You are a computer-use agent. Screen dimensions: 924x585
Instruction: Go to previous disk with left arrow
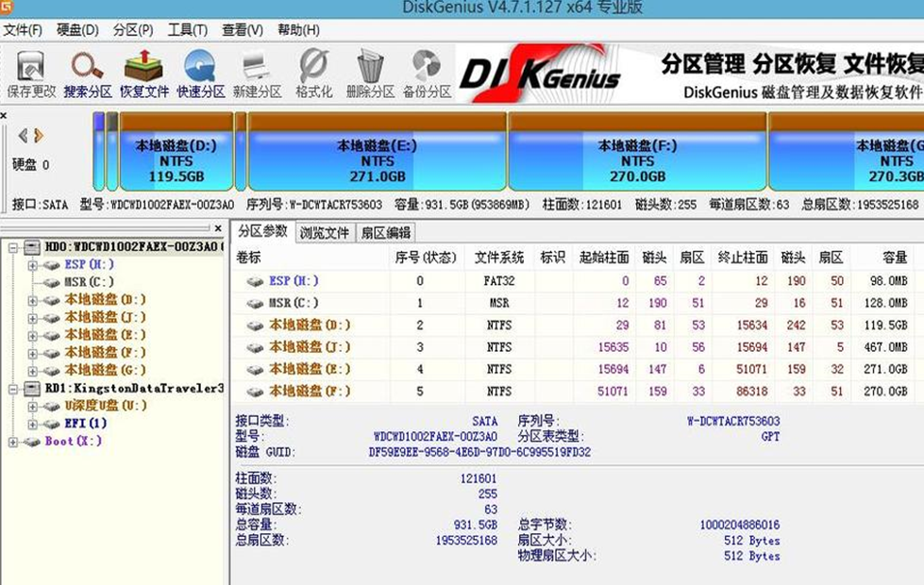(x=23, y=136)
